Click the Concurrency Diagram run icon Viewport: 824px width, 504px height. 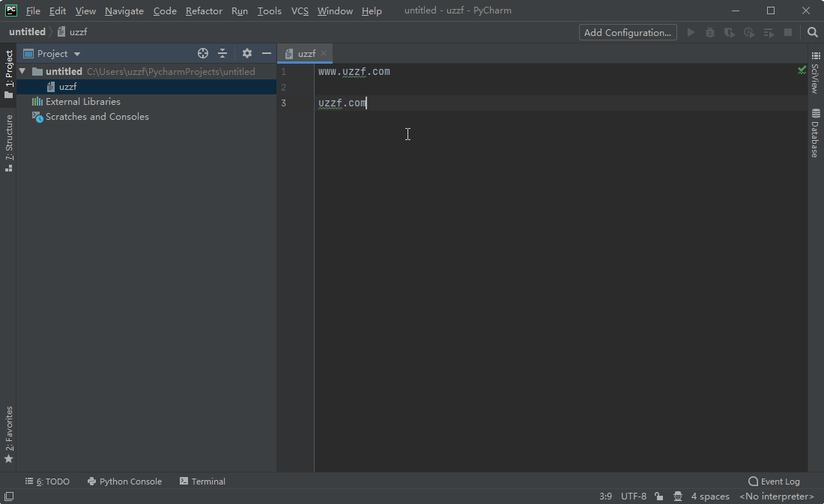tap(769, 33)
